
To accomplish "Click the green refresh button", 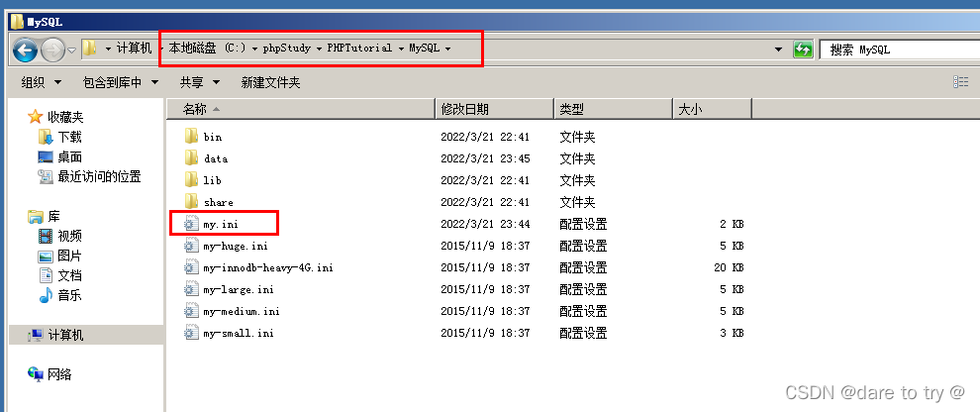I will point(803,49).
